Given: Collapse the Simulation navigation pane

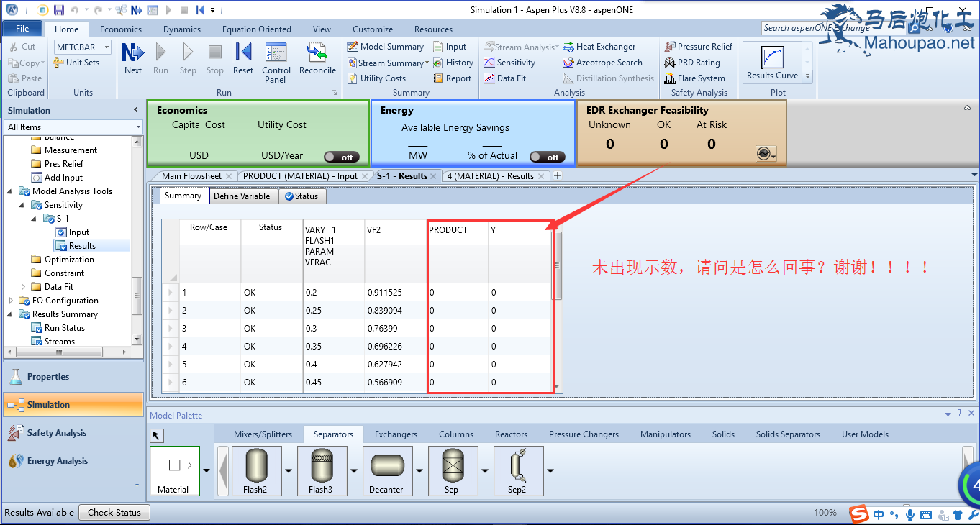Looking at the screenshot, I should click(136, 110).
